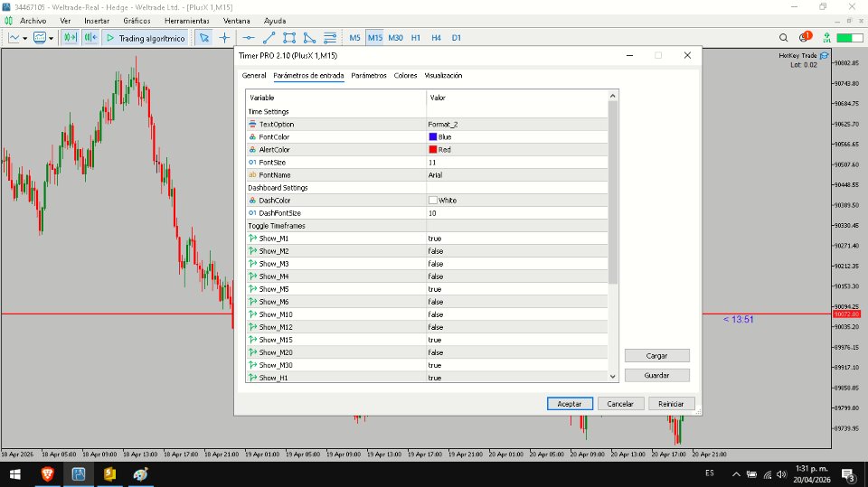Switch to the Visualización tab

pyautogui.click(x=443, y=75)
